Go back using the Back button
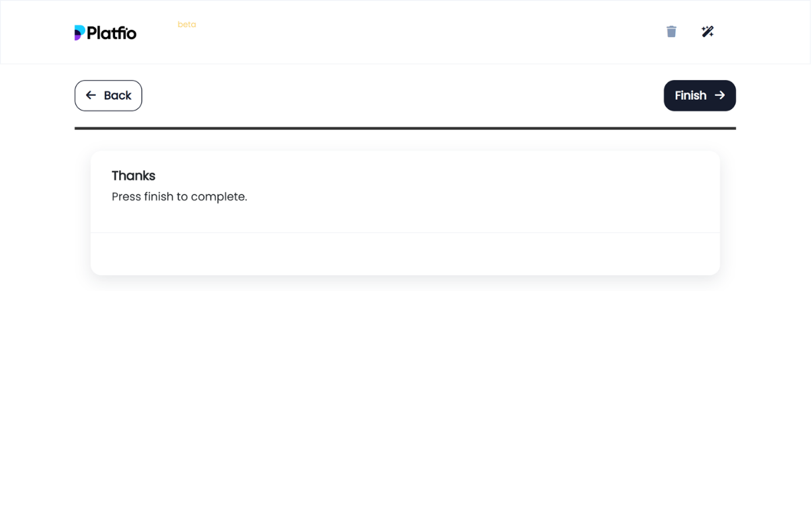 (x=108, y=95)
